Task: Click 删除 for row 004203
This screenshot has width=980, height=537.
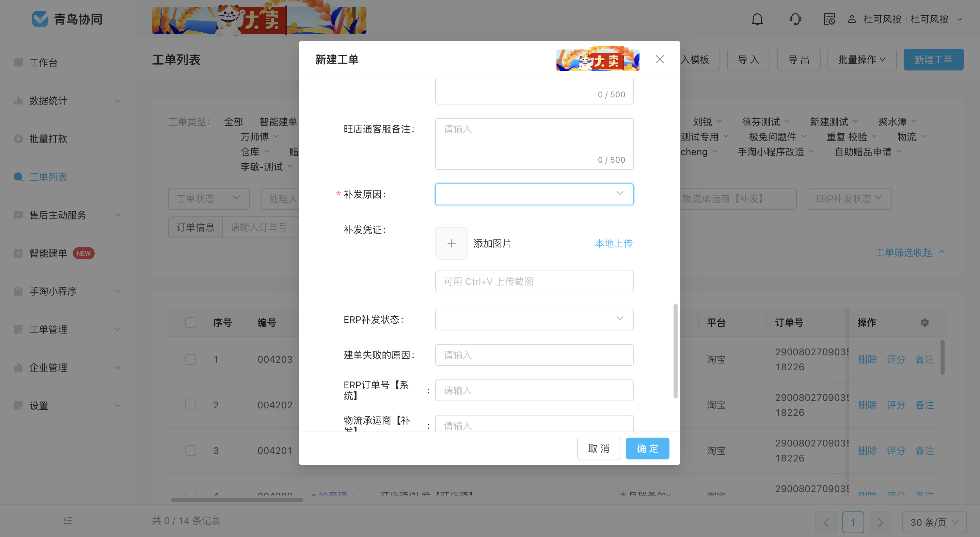Action: (x=867, y=359)
